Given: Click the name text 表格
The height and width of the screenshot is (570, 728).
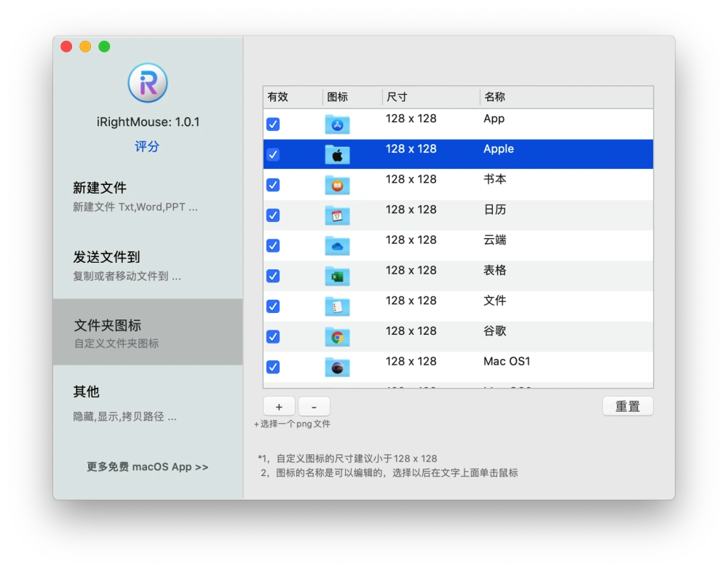Looking at the screenshot, I should (x=495, y=270).
